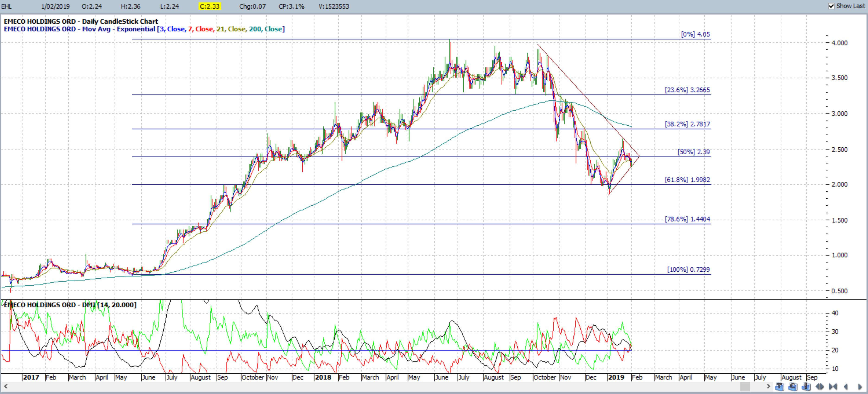Image resolution: width=868 pixels, height=394 pixels.
Task: Click the teal '200, Close' EMA legend
Action: coord(266,29)
